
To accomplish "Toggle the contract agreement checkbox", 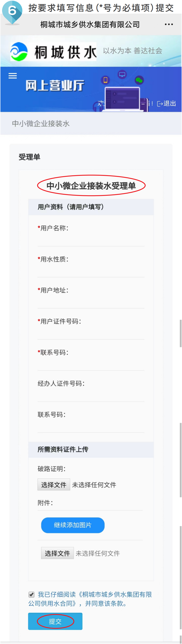I will click(x=31, y=594).
